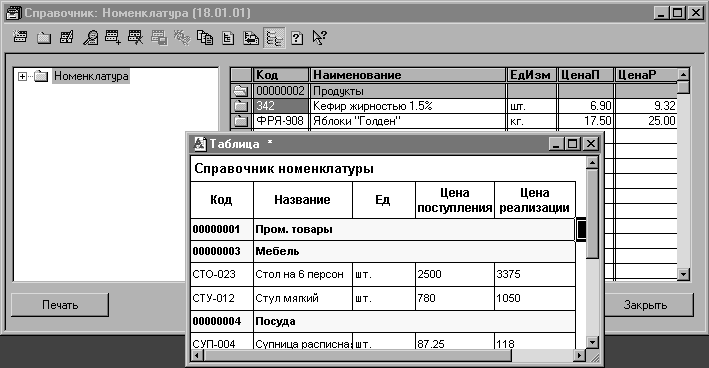Image resolution: width=709 pixels, height=368 pixels.
Task: Click the help question-mark page icon
Action: (x=297, y=38)
